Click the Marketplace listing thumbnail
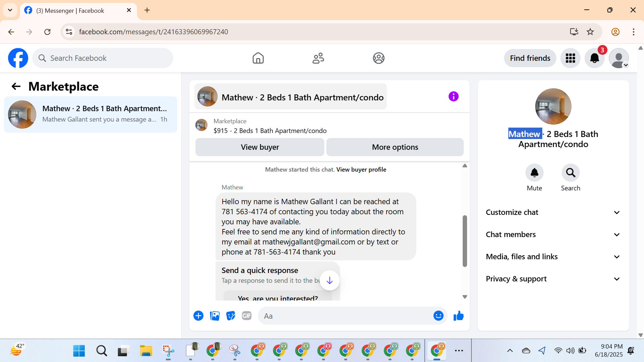Image resolution: width=644 pixels, height=362 pixels. (201, 125)
